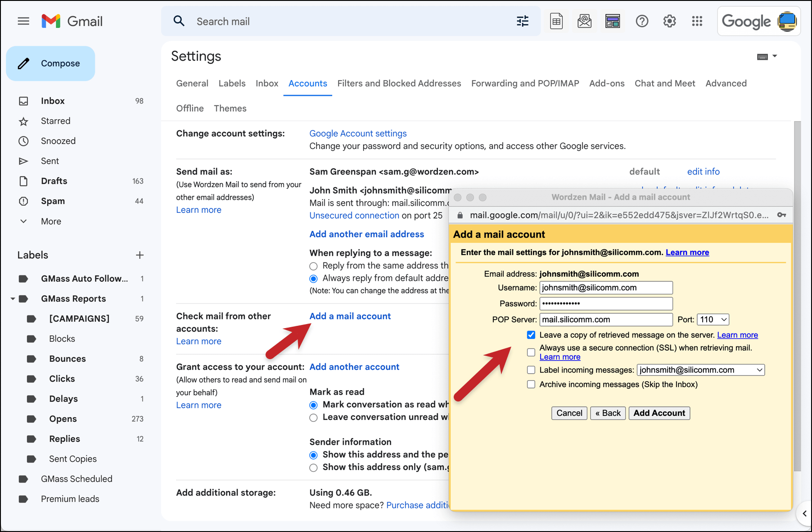Open input tools dropdown arrow

click(775, 56)
